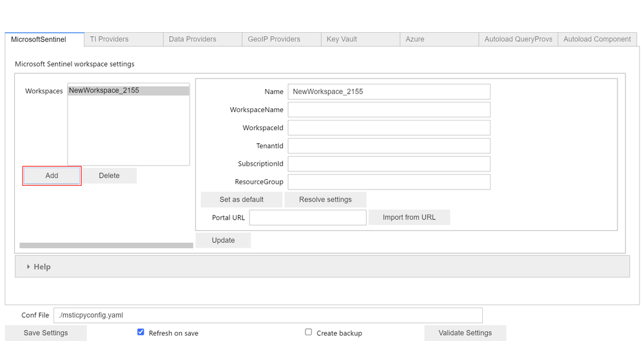Screen dimensions: 644x341
Task: Click the Conf File path field
Action: pos(268,315)
